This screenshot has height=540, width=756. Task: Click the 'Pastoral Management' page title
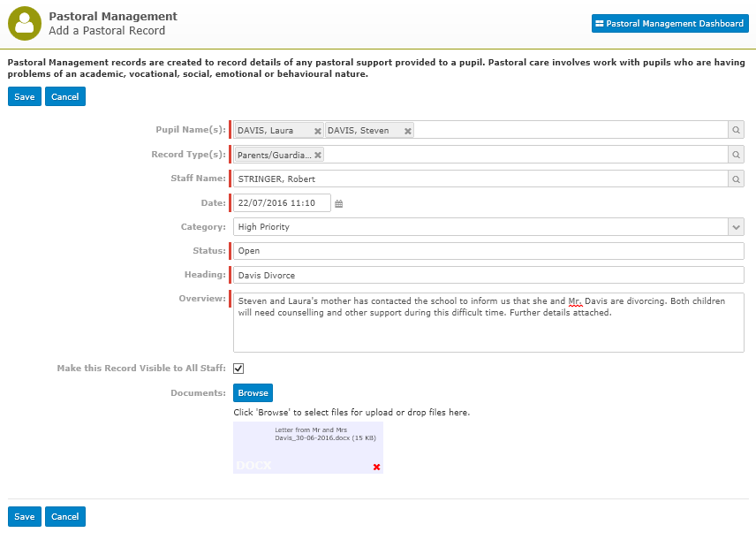[113, 17]
